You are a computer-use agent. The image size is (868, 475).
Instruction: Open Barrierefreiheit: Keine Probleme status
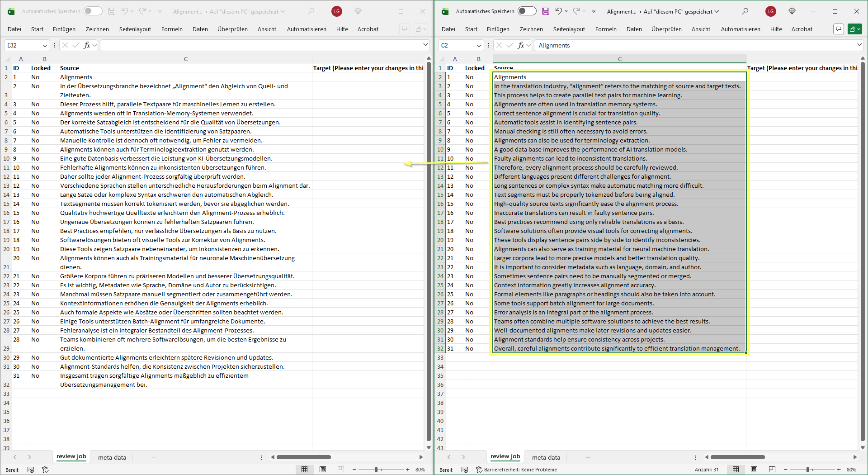point(520,470)
